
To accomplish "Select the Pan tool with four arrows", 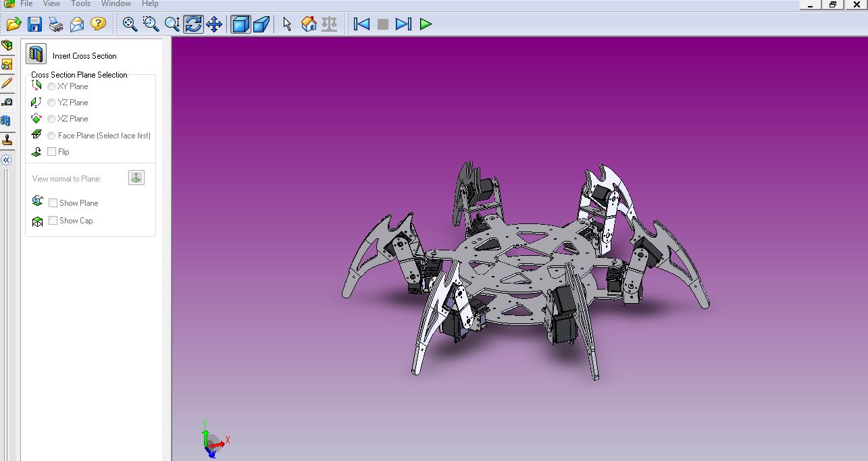I will click(214, 24).
